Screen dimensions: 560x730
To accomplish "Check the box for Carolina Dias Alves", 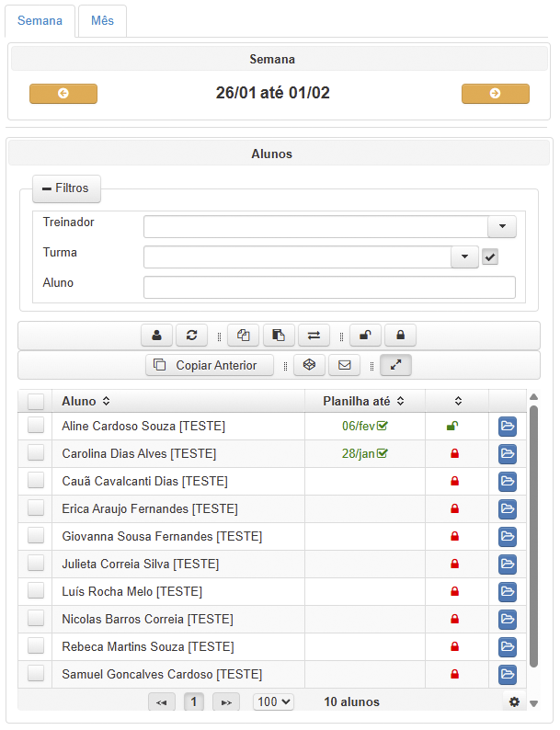I will pyautogui.click(x=36, y=453).
